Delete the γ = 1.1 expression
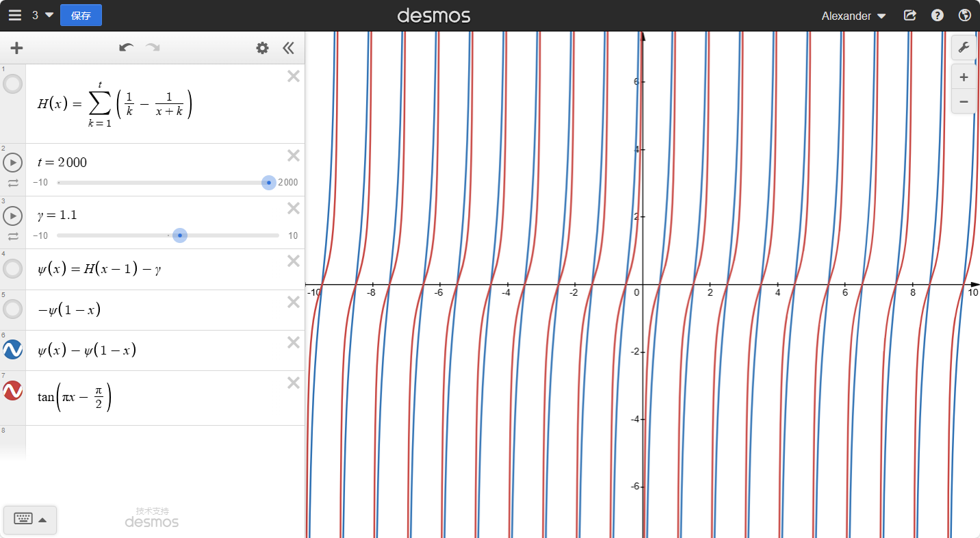This screenshot has width=980, height=538. click(x=294, y=209)
